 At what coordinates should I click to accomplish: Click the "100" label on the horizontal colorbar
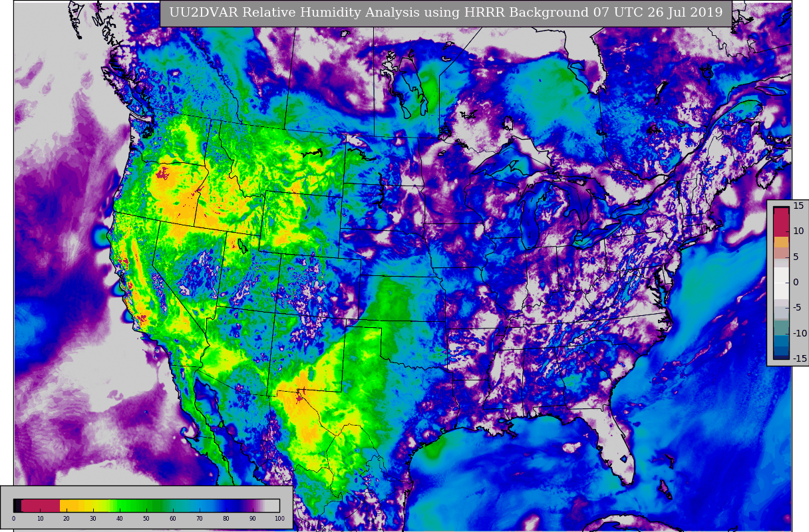click(279, 519)
